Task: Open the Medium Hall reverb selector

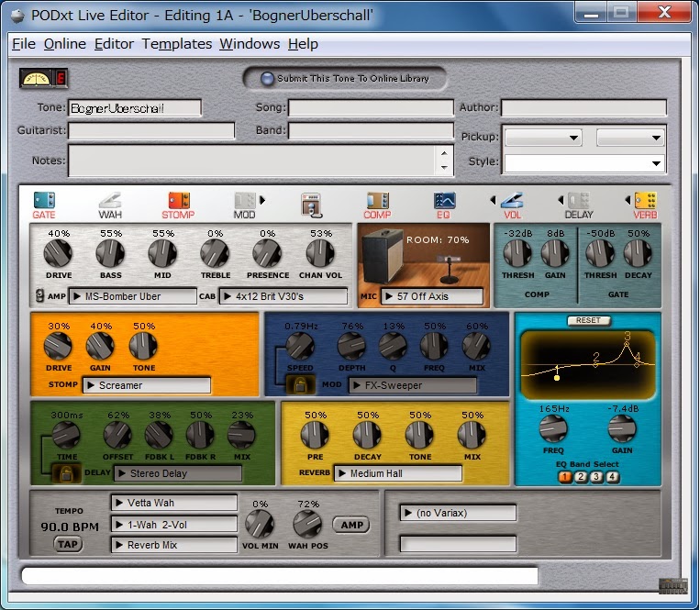Action: click(398, 473)
